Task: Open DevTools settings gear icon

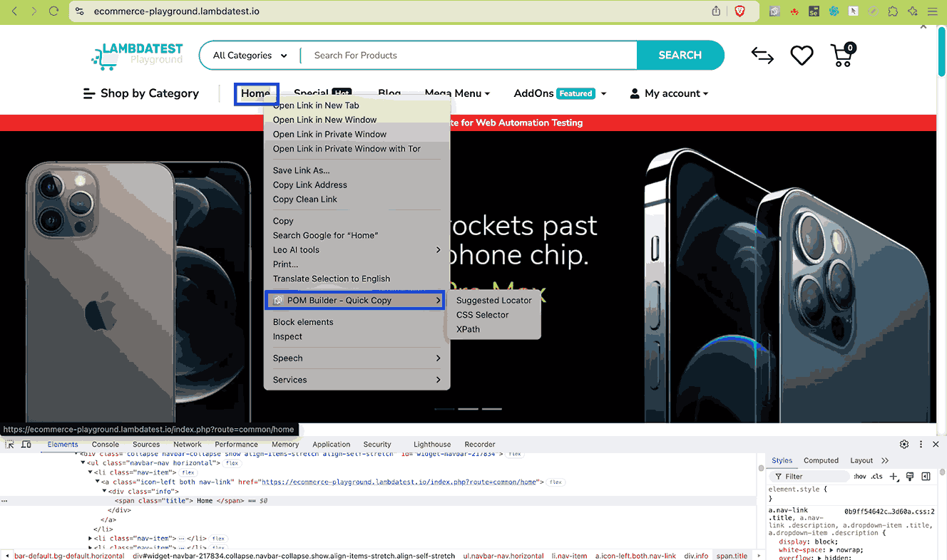Action: pos(904,444)
